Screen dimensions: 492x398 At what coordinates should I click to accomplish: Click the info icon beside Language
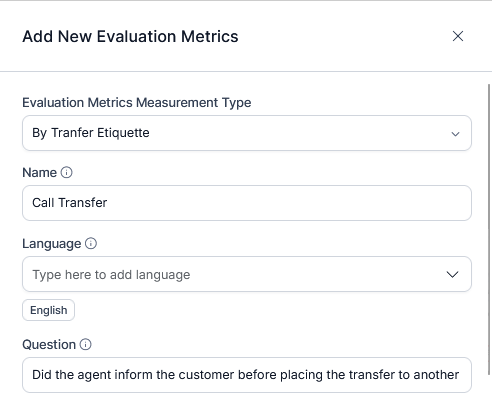[91, 243]
